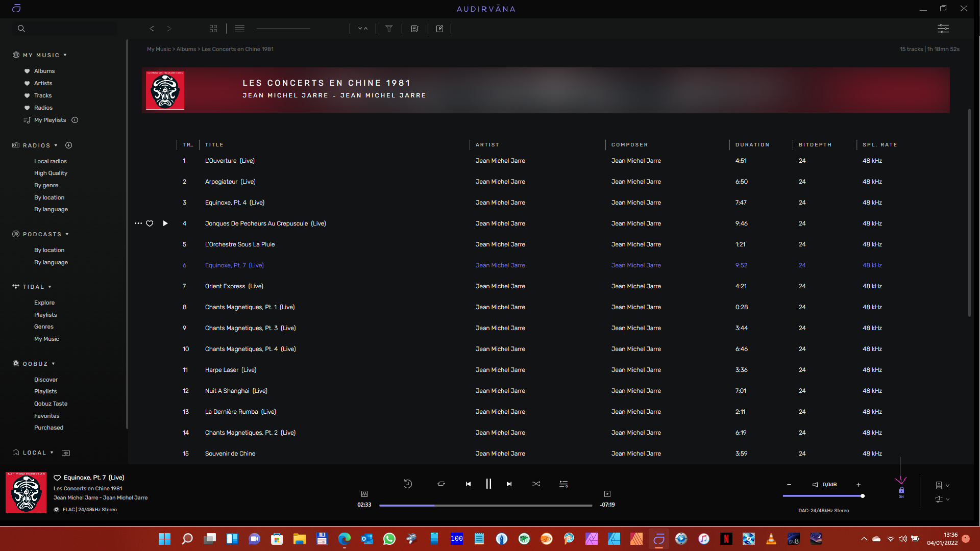Click Albums breadcrumb link
Viewport: 980px width, 551px height.
tap(186, 49)
